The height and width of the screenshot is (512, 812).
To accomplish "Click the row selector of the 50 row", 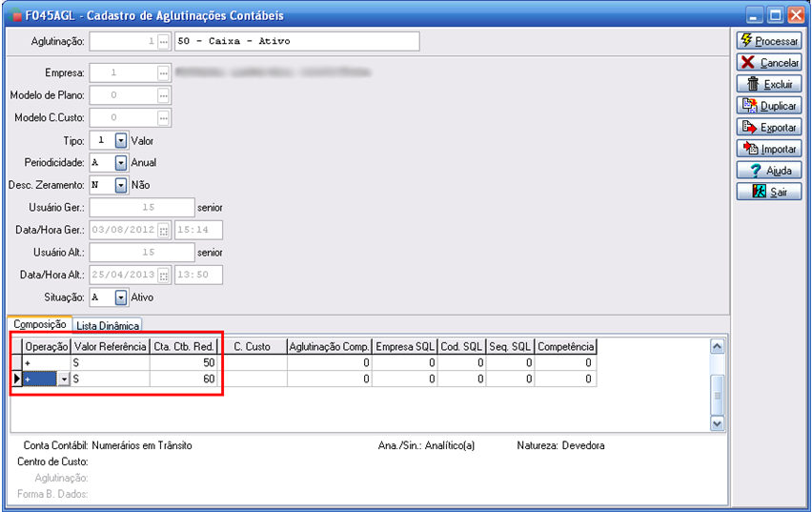I will click(16, 362).
